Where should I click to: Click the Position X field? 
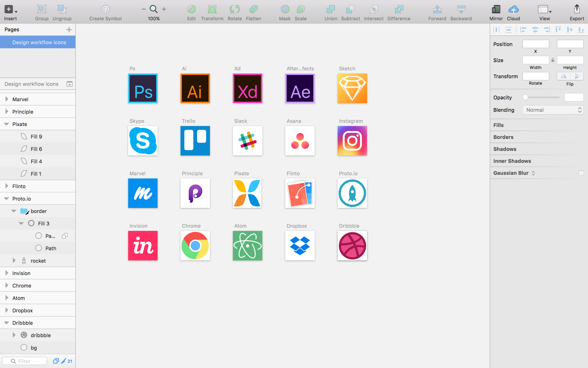(x=536, y=44)
